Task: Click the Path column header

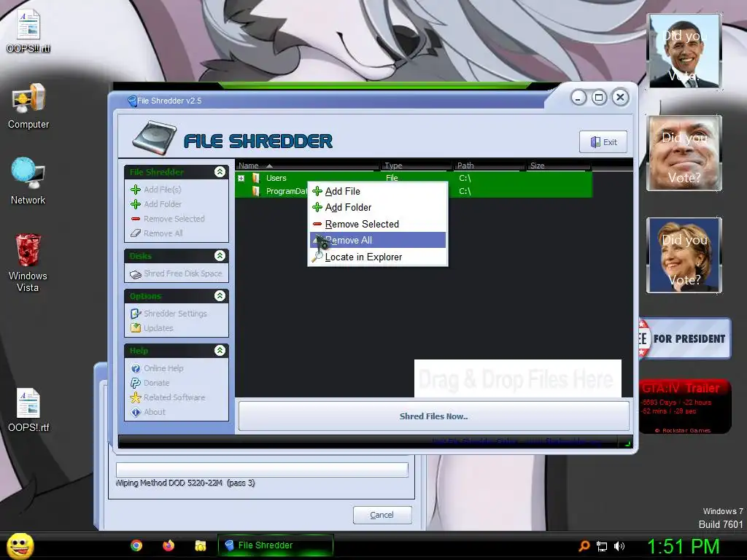Action: [x=489, y=166]
